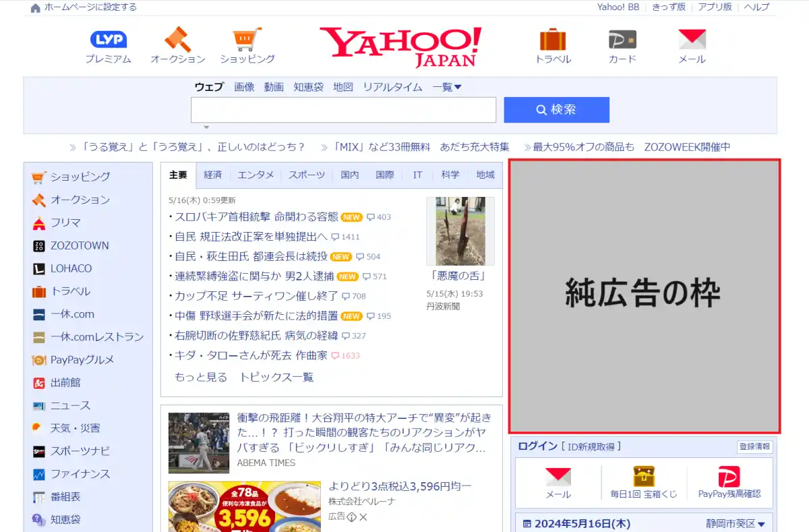
Task: Open headline キダ・タローさんが死去 作曲家
Action: point(251,355)
